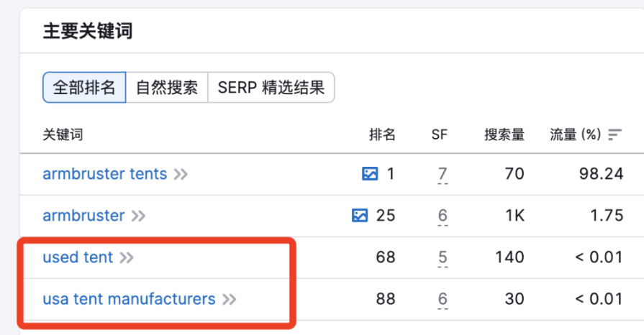Click the 流量 (%) column header

pos(575,134)
